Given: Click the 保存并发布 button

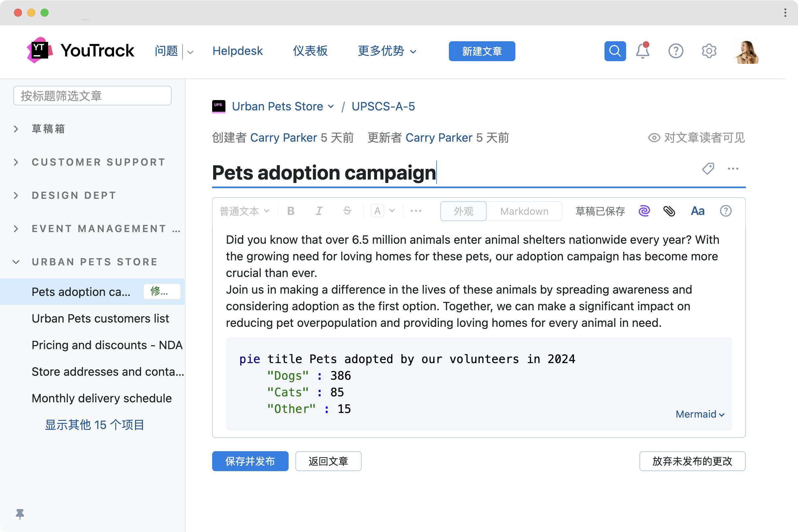Looking at the screenshot, I should 250,461.
